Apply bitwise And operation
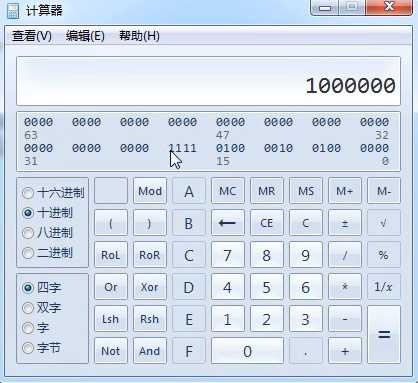 tap(150, 351)
